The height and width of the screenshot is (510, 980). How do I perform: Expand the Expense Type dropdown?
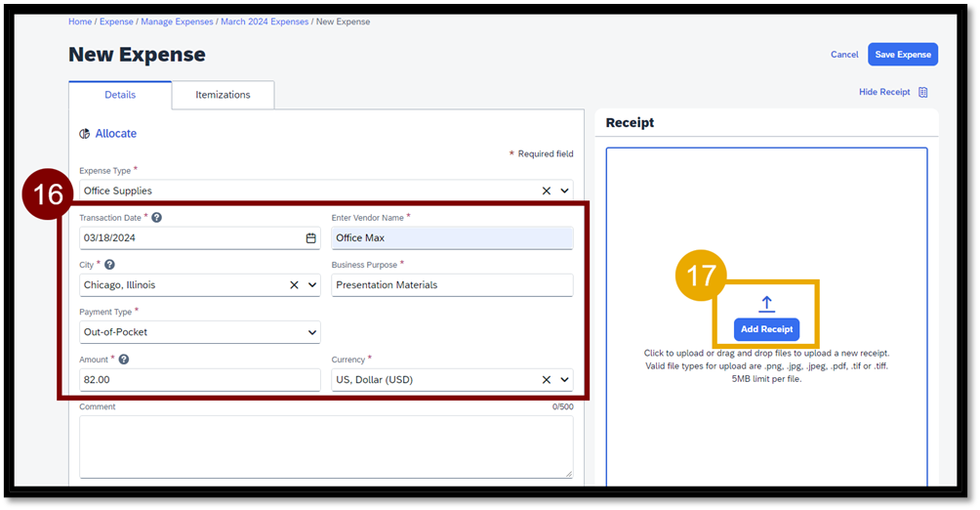click(x=564, y=191)
